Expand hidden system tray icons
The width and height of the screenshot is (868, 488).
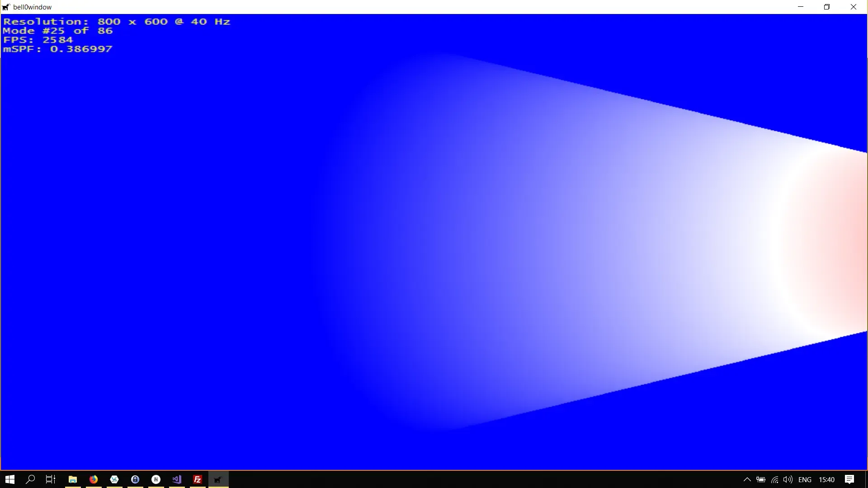coord(747,480)
